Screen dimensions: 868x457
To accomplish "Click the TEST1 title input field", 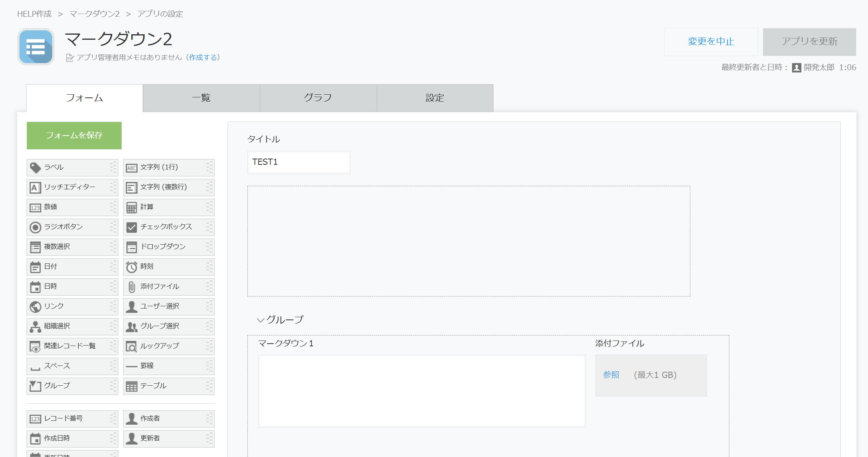I will click(298, 162).
